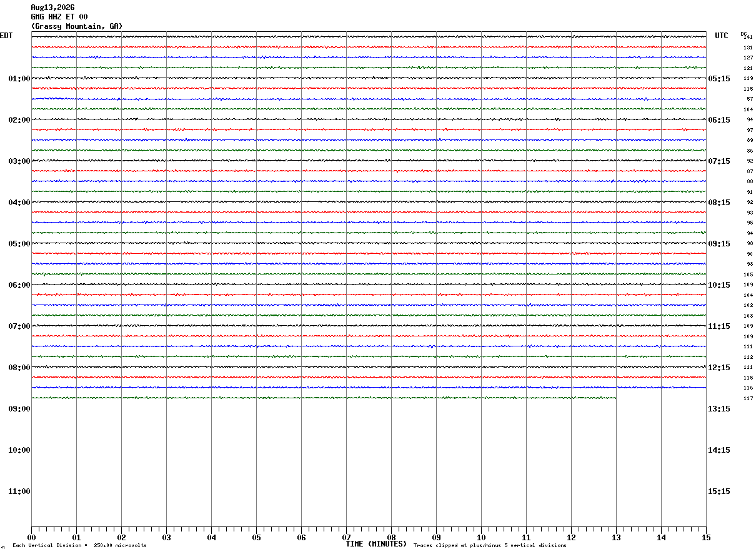This screenshot has width=756, height=554.
Task: Select the 06:00 EDT row label
Action: tap(19, 285)
